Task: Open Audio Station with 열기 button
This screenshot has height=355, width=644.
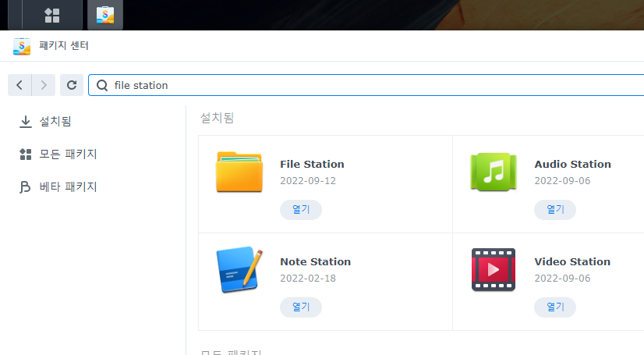Action: [x=555, y=210]
